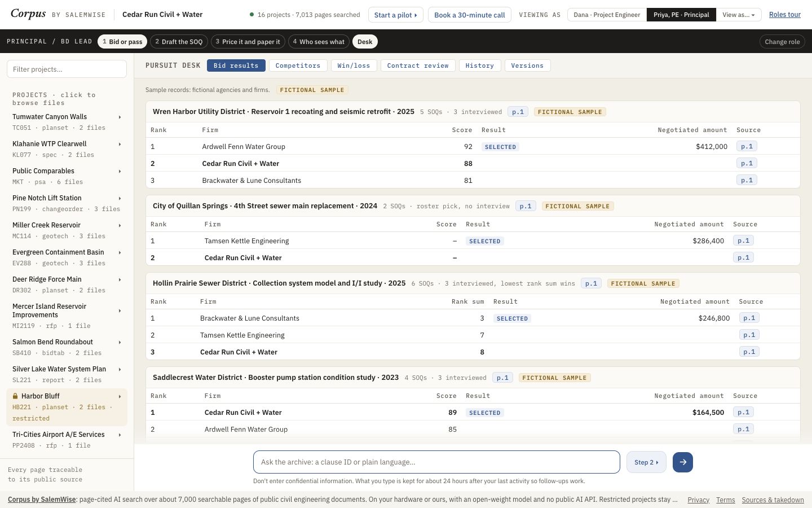This screenshot has height=508, width=812.
Task: Switch to the Competitors tab
Action: click(x=298, y=65)
